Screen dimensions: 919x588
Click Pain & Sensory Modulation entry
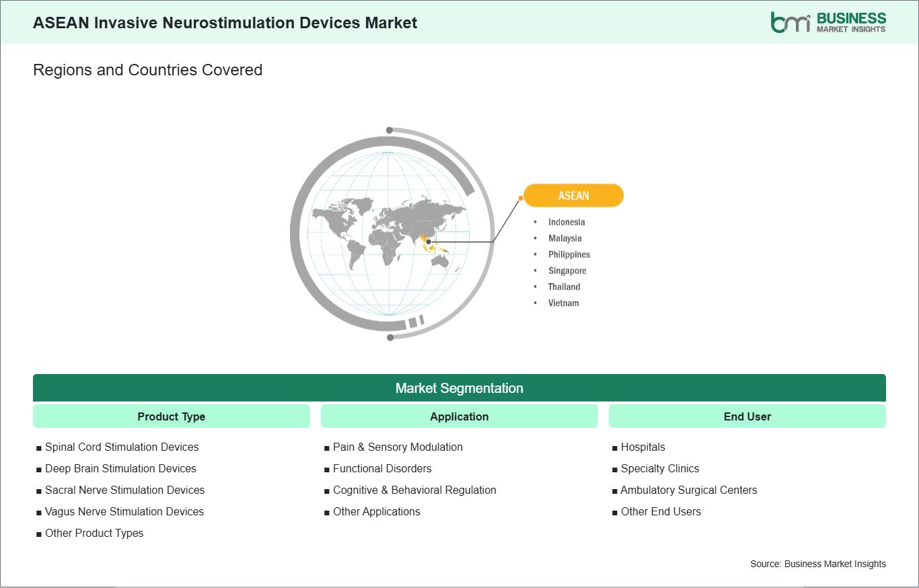(x=398, y=447)
